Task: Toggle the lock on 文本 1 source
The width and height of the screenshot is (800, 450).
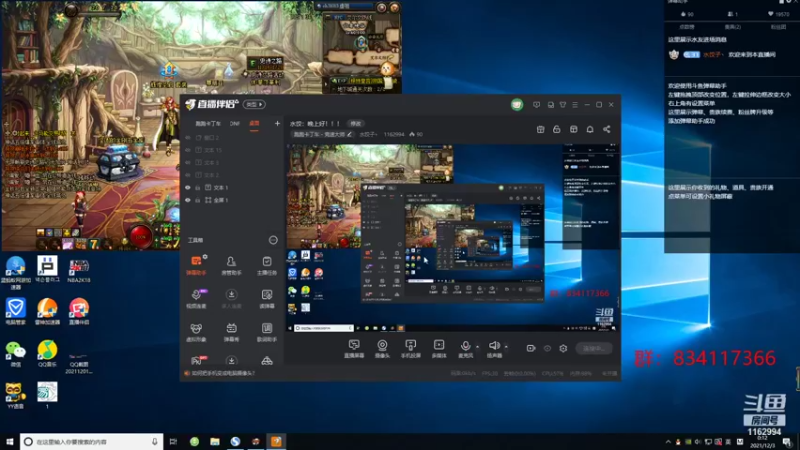Action: click(x=198, y=188)
